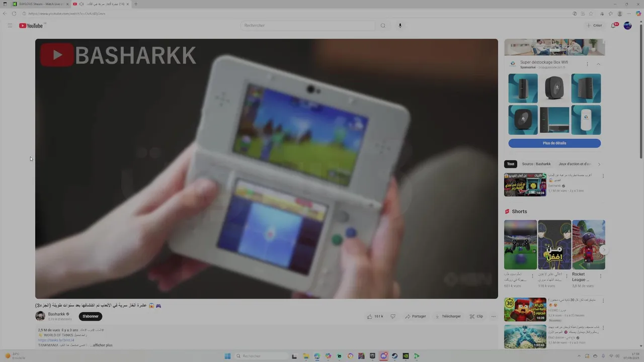Open File Explorer from taskbar
Screen dimensions: 644x362
[305, 356]
